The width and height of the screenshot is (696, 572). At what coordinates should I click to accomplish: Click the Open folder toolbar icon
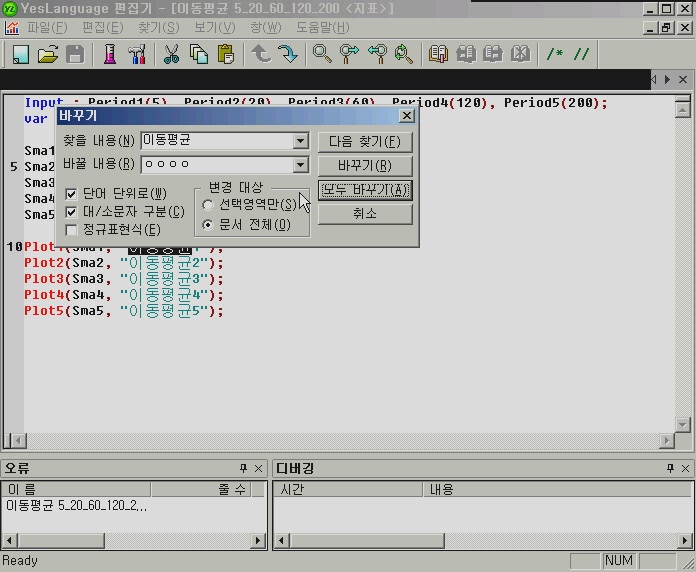click(x=47, y=54)
